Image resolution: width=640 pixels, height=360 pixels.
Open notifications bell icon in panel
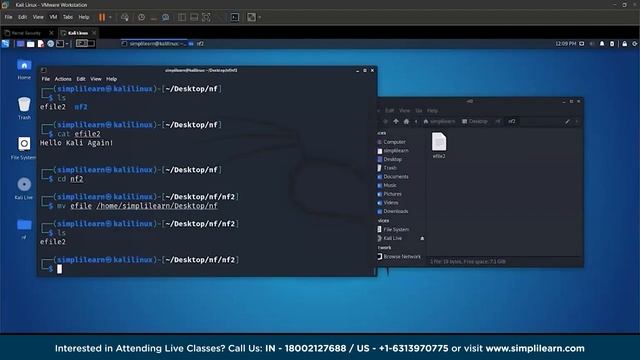(602, 44)
